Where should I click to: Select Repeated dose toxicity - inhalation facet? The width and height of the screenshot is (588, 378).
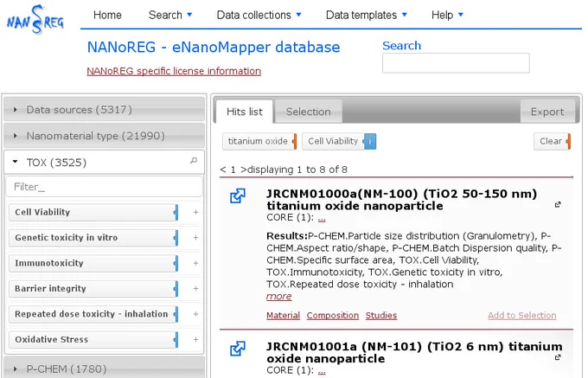[93, 314]
